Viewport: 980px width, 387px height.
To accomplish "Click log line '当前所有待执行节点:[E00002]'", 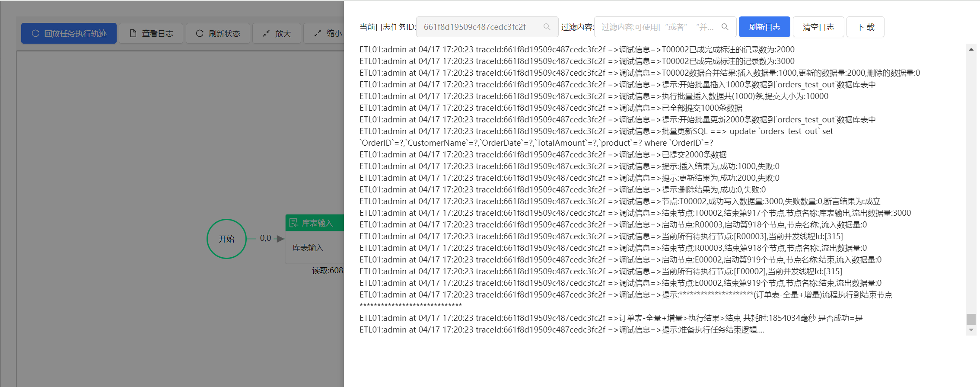I will pos(601,271).
